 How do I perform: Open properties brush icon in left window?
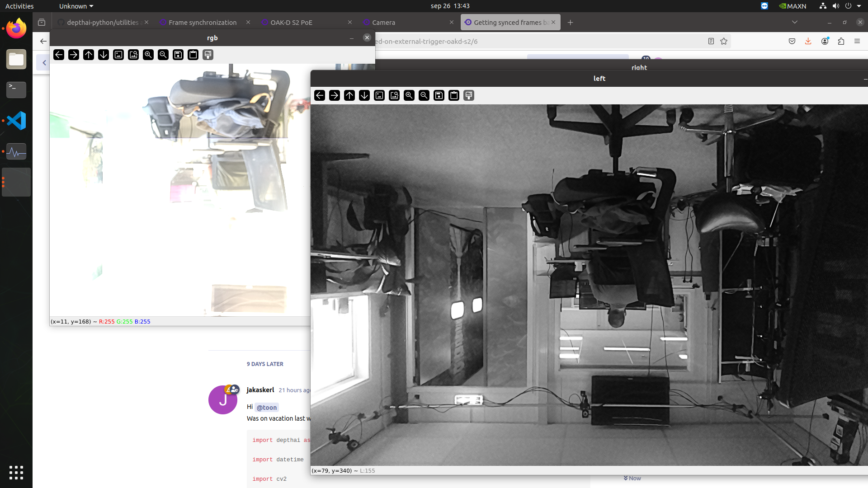tap(469, 95)
